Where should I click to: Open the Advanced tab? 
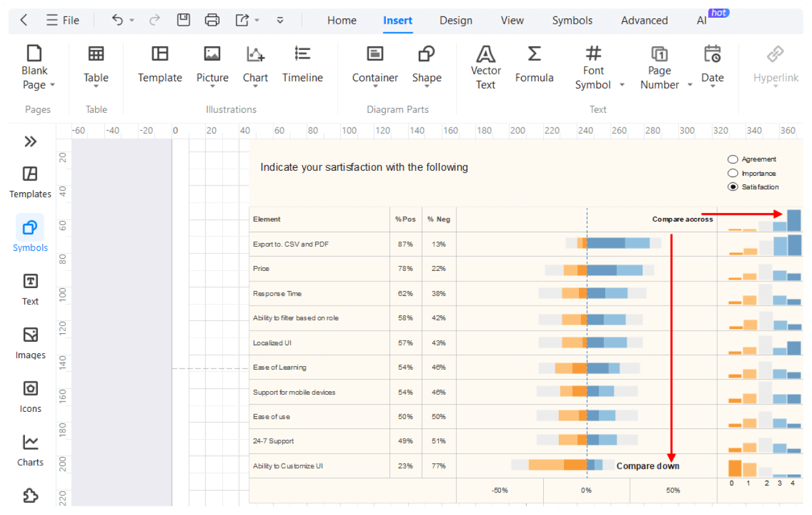(644, 20)
